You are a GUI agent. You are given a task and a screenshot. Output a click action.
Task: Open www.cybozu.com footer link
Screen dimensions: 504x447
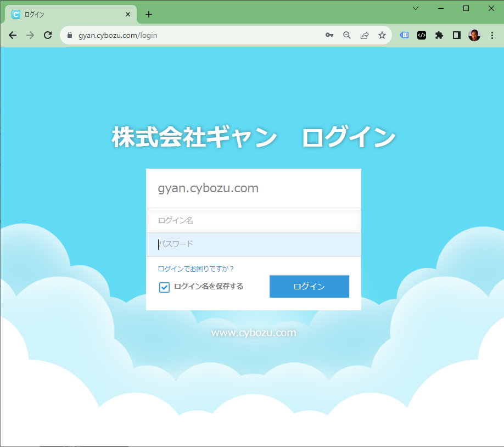click(x=254, y=333)
